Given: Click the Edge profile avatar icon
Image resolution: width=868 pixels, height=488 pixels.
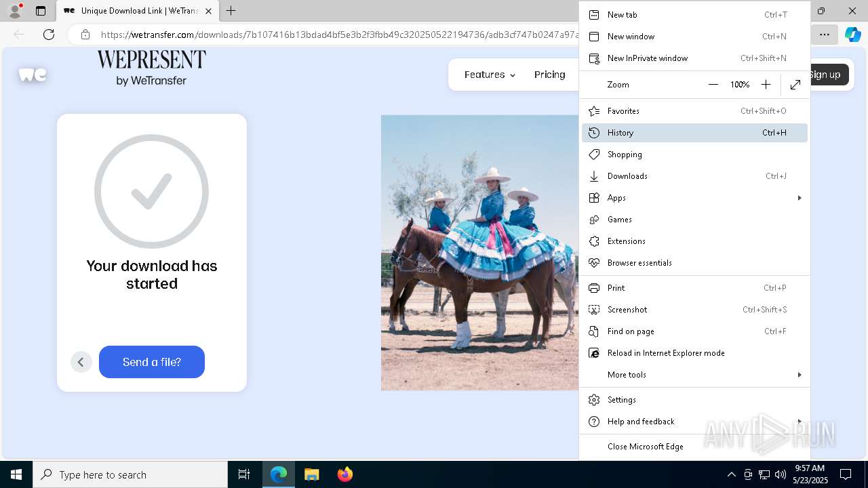Looking at the screenshot, I should (15, 11).
